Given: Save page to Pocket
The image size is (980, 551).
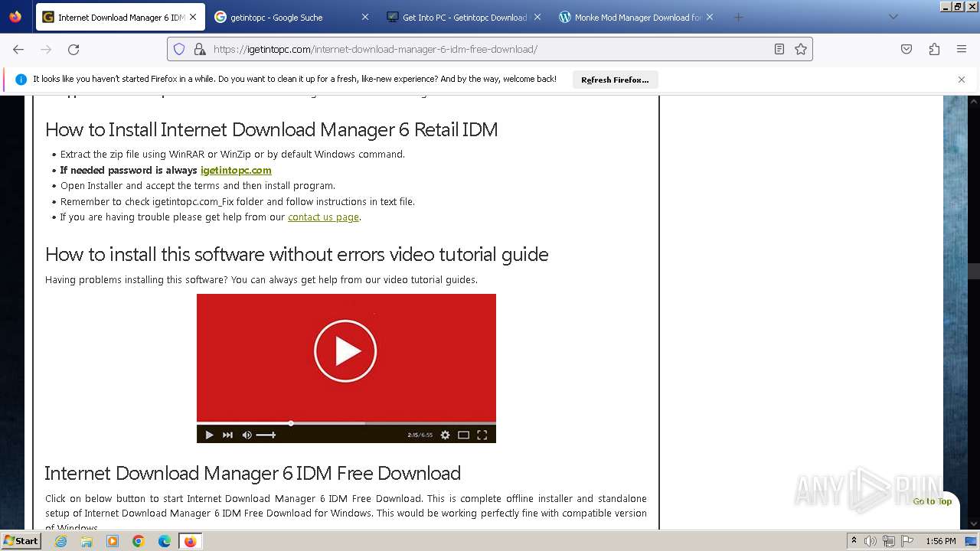Looking at the screenshot, I should [x=906, y=49].
